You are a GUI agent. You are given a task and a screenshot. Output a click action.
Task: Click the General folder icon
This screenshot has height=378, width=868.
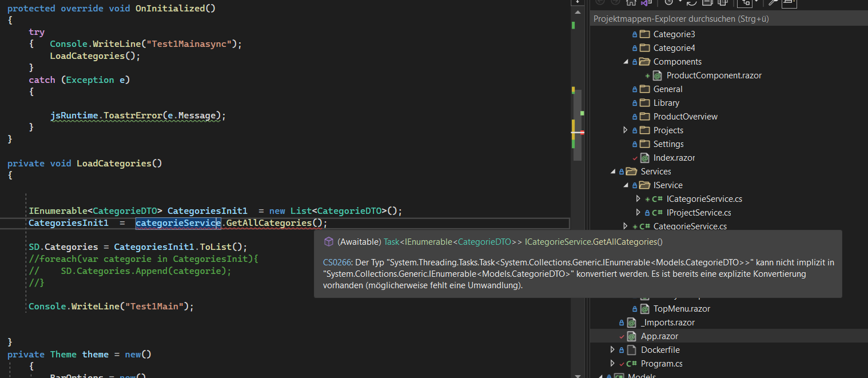click(644, 89)
